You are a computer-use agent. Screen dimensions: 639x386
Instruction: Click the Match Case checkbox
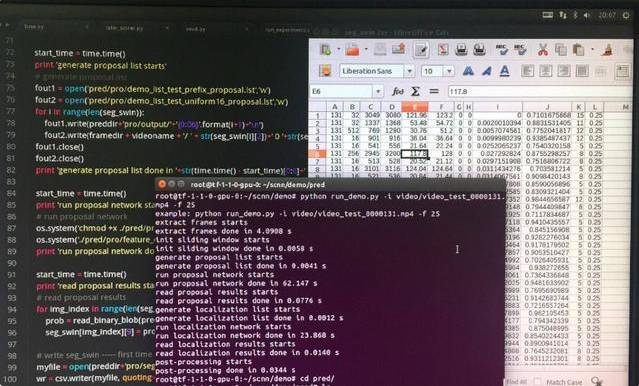pyautogui.click(x=538, y=382)
